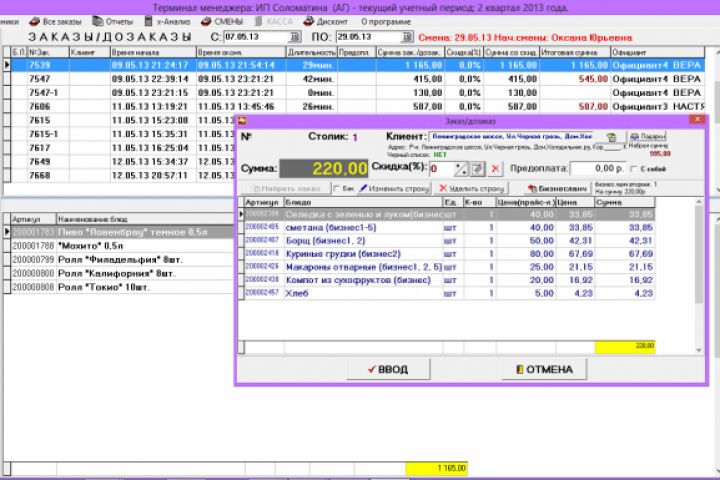The width and height of the screenshot is (720, 480).
Task: Click the Бизнесланч button
Action: [x=557, y=188]
